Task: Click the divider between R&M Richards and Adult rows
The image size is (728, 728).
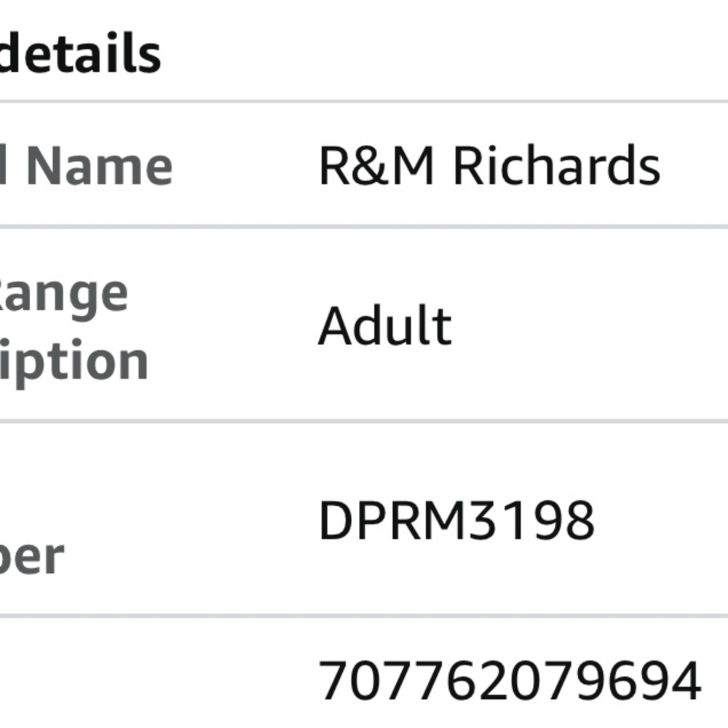Action: click(x=364, y=227)
